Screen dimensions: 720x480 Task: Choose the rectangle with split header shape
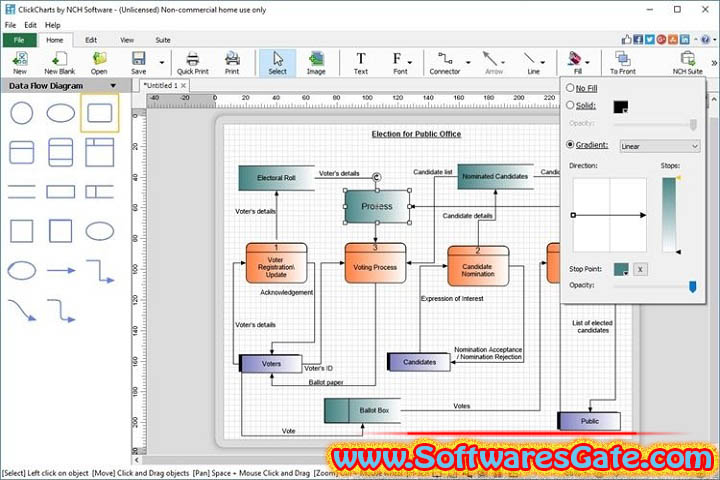click(100, 152)
